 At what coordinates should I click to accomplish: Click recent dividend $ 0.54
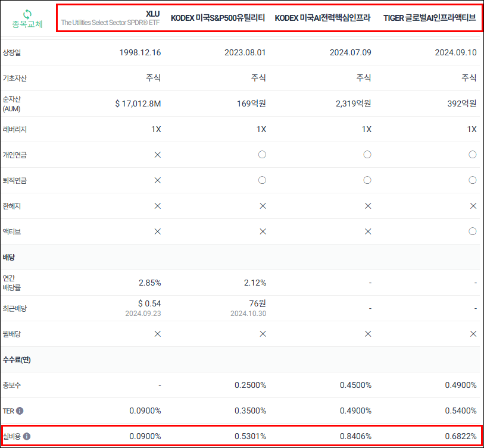149,304
